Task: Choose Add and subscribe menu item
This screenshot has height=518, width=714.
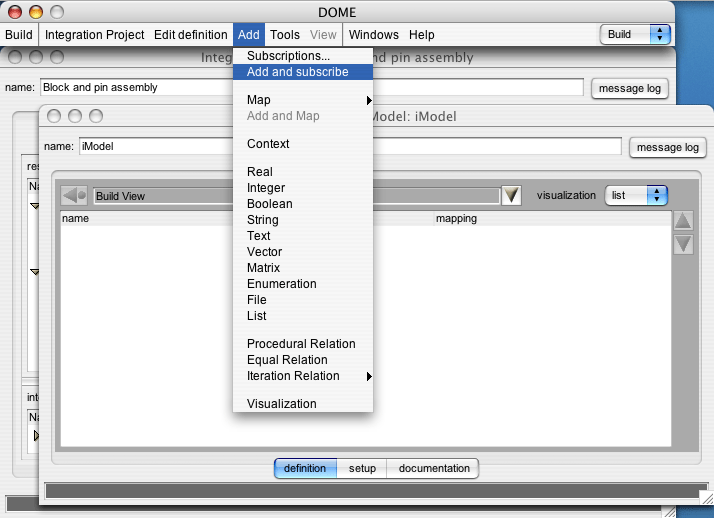Action: (x=303, y=72)
